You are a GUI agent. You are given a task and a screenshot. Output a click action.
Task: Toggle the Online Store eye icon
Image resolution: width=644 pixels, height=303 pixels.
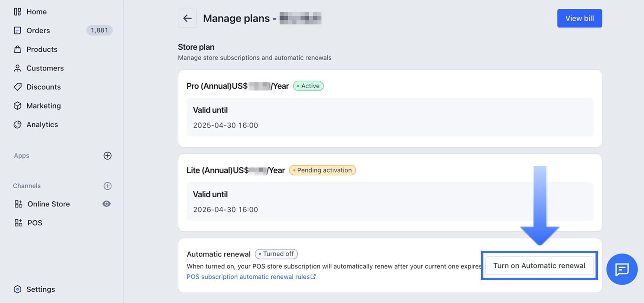click(107, 204)
